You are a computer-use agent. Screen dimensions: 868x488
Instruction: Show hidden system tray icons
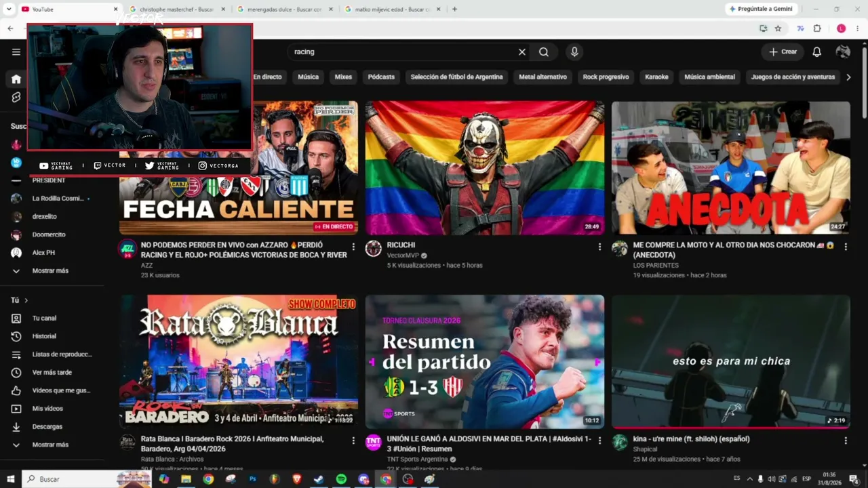tap(749, 479)
